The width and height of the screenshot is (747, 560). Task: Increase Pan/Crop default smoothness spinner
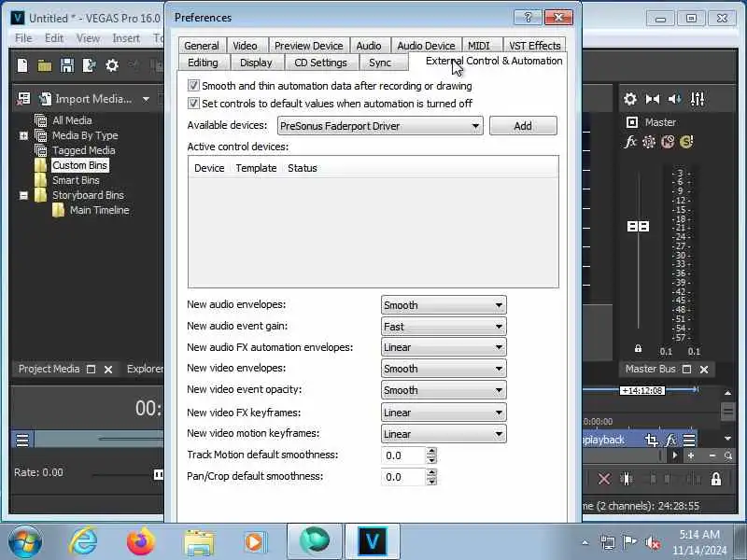pos(431,472)
